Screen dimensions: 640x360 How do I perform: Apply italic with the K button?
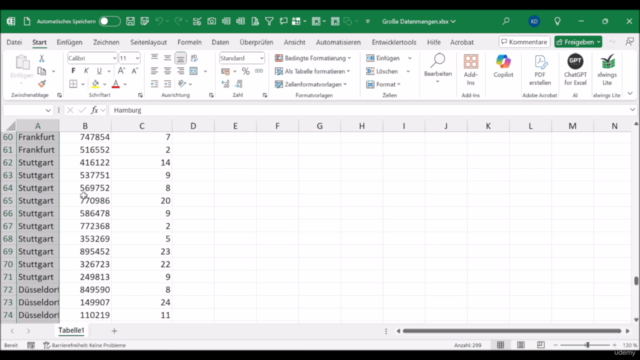click(x=86, y=71)
